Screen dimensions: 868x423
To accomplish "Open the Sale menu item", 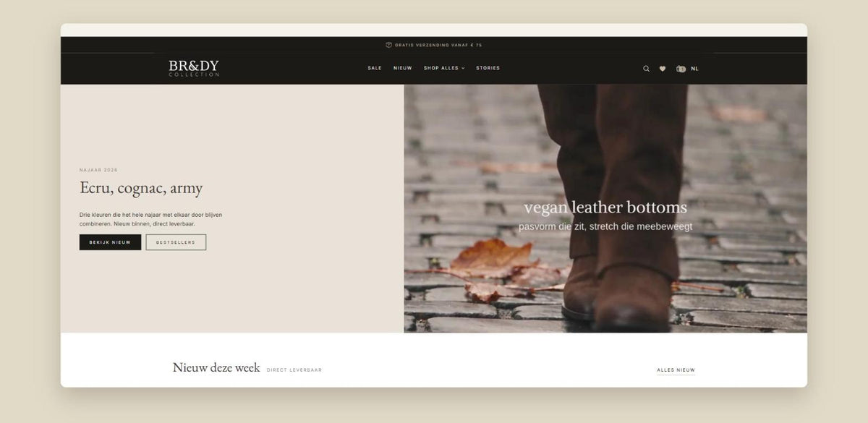I will [x=375, y=68].
